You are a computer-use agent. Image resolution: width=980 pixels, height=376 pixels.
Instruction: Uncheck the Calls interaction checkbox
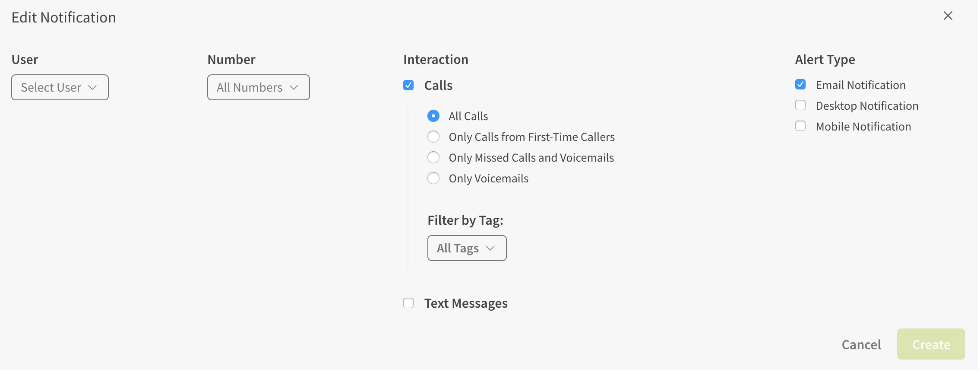tap(408, 85)
